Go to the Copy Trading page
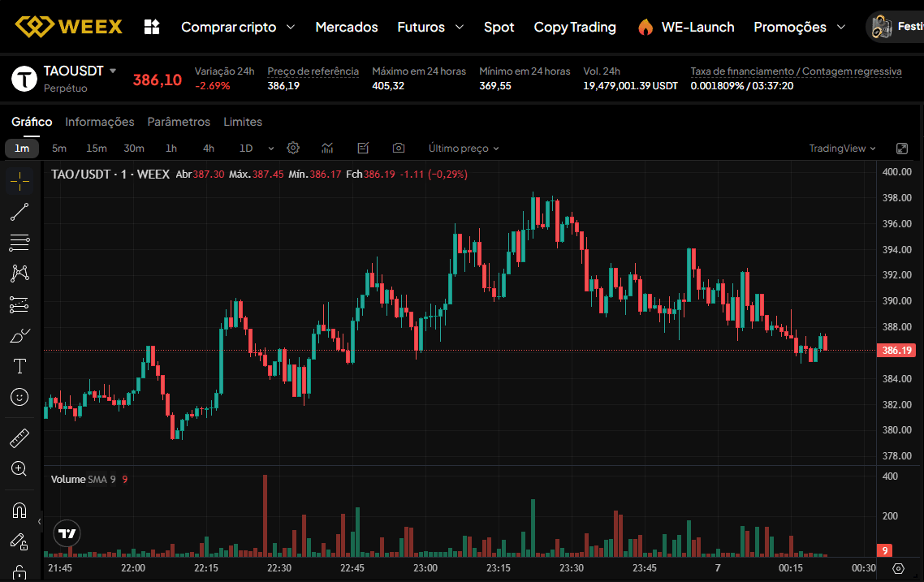 point(575,27)
